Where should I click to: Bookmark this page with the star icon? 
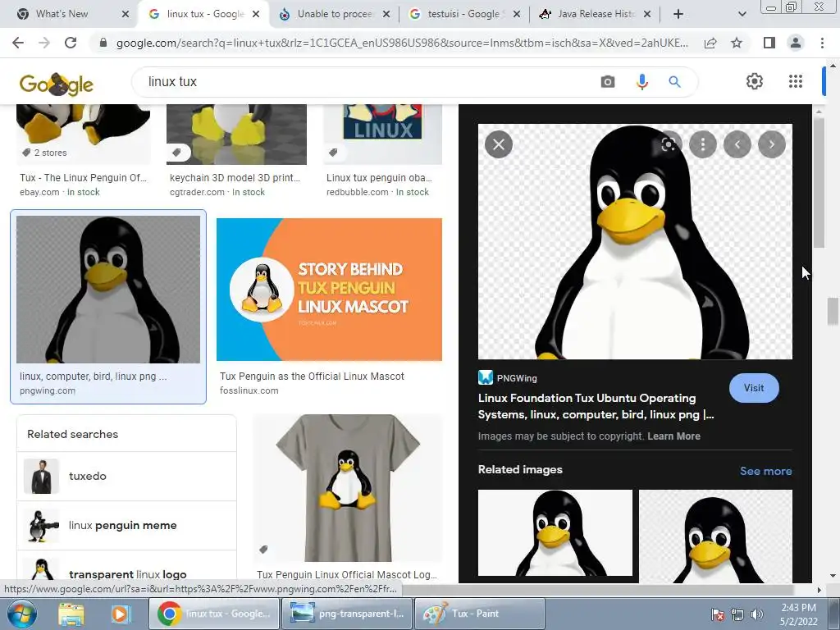point(737,43)
